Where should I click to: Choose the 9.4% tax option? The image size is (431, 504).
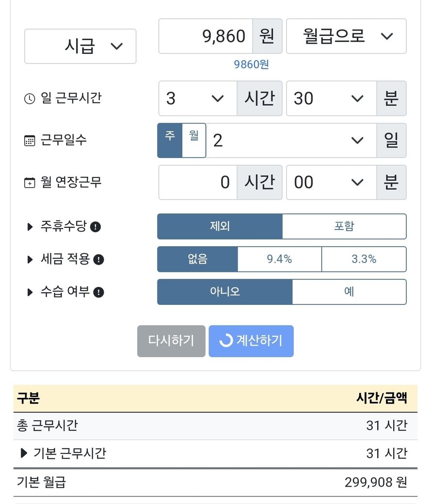click(279, 259)
